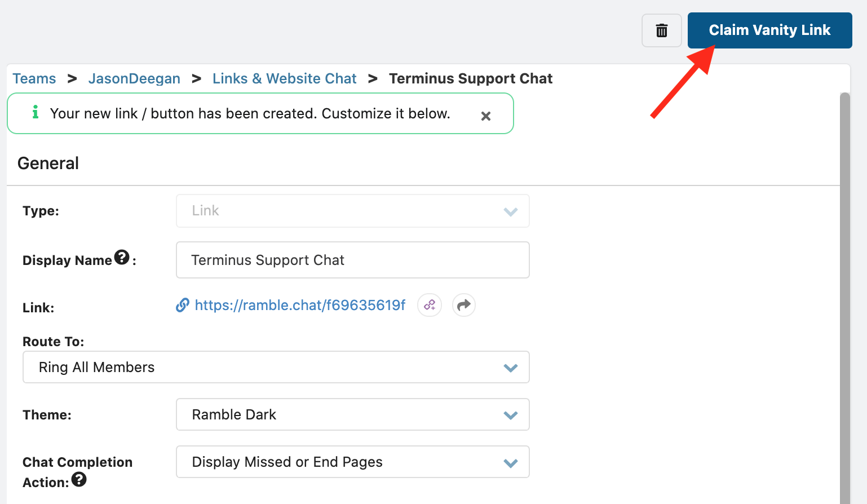
Task: Click the trash delete icon button
Action: 662,30
